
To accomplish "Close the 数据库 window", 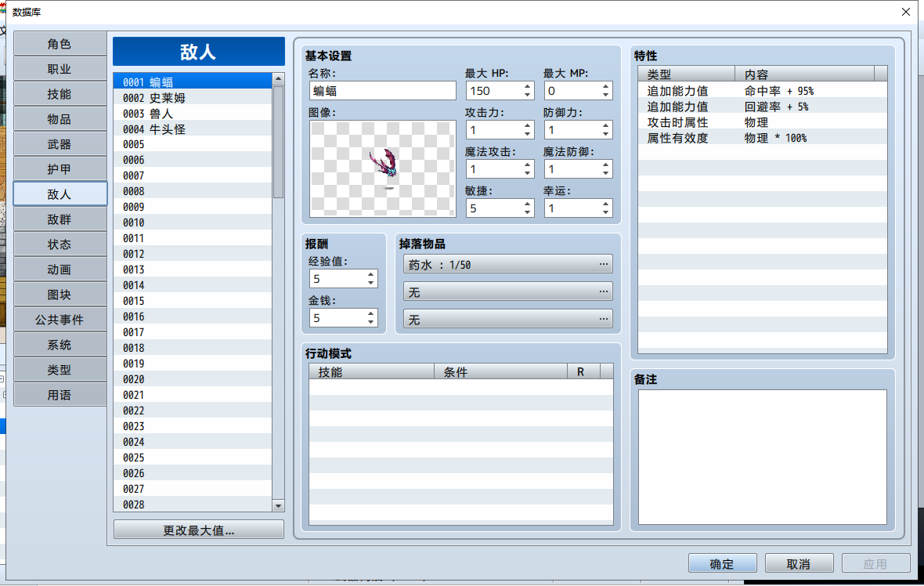I will (x=906, y=12).
